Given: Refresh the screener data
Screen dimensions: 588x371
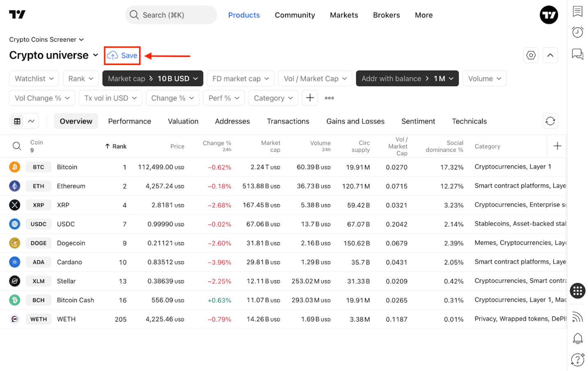Looking at the screenshot, I should coord(550,121).
